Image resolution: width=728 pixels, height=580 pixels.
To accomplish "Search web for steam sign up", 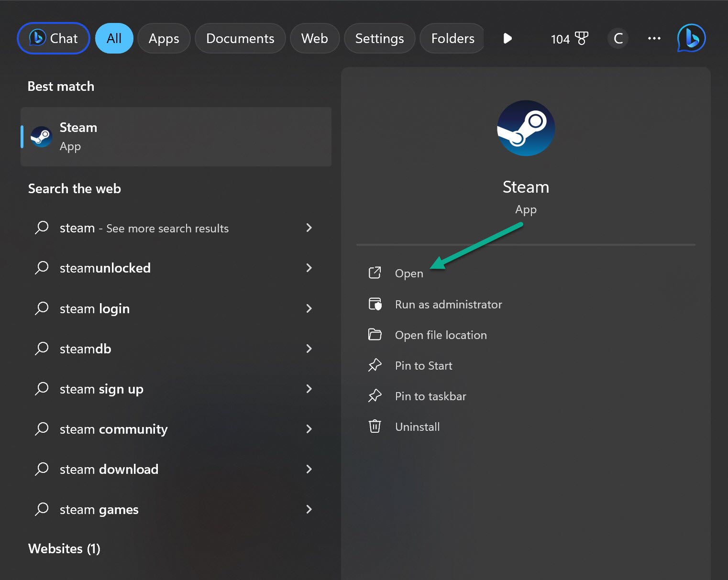I will [x=176, y=389].
